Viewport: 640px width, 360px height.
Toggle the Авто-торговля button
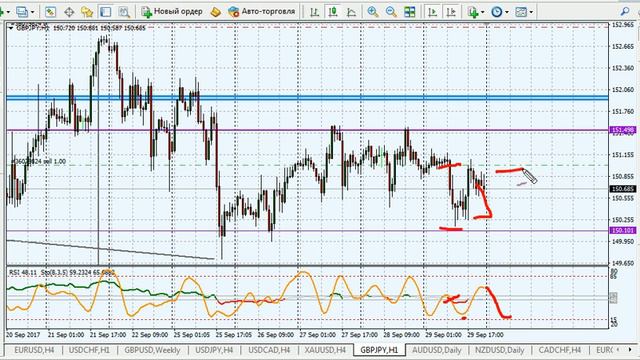[262, 12]
